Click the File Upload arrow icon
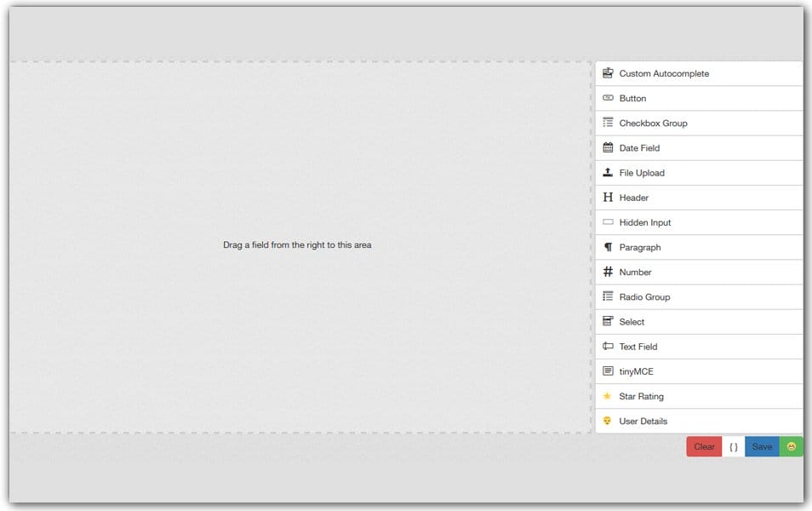This screenshot has width=812, height=511. click(x=608, y=172)
